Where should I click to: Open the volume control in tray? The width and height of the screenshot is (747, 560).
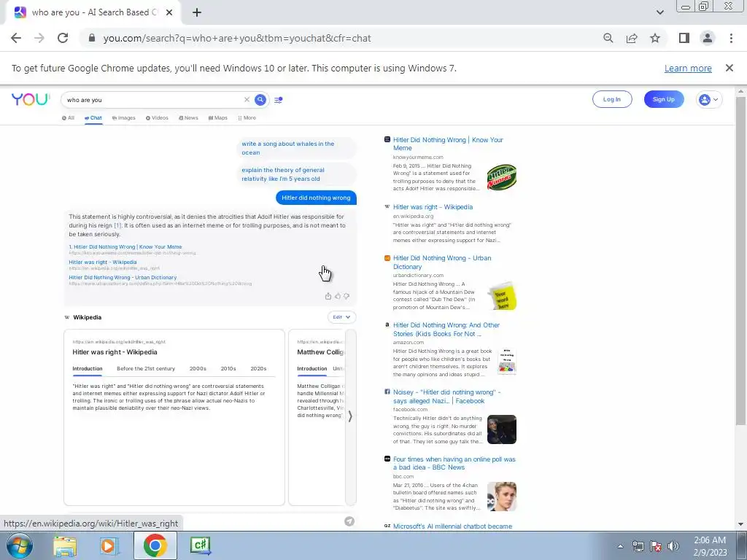(673, 546)
